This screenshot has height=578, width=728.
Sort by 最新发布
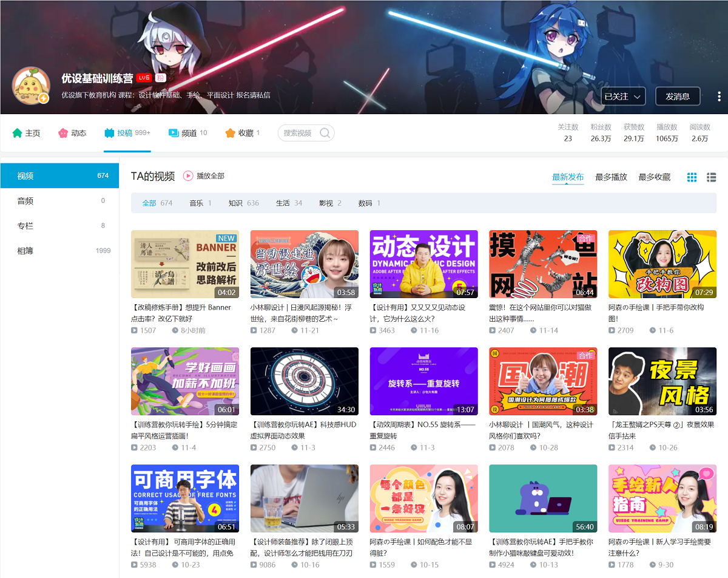tap(568, 177)
